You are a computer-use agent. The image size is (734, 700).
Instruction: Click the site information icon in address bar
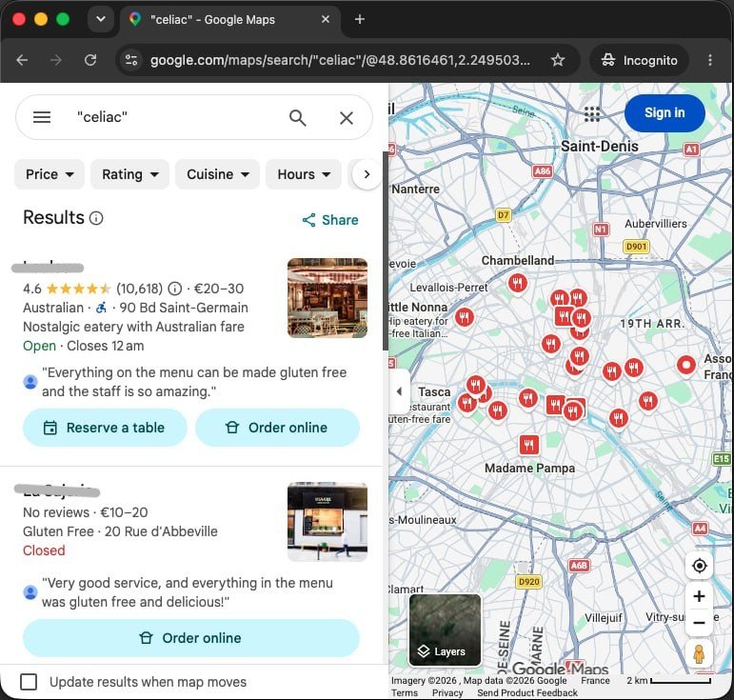pos(131,60)
